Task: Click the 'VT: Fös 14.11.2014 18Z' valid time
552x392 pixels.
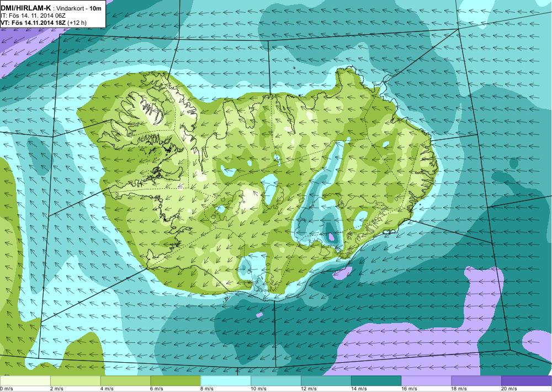Action: click(x=34, y=23)
